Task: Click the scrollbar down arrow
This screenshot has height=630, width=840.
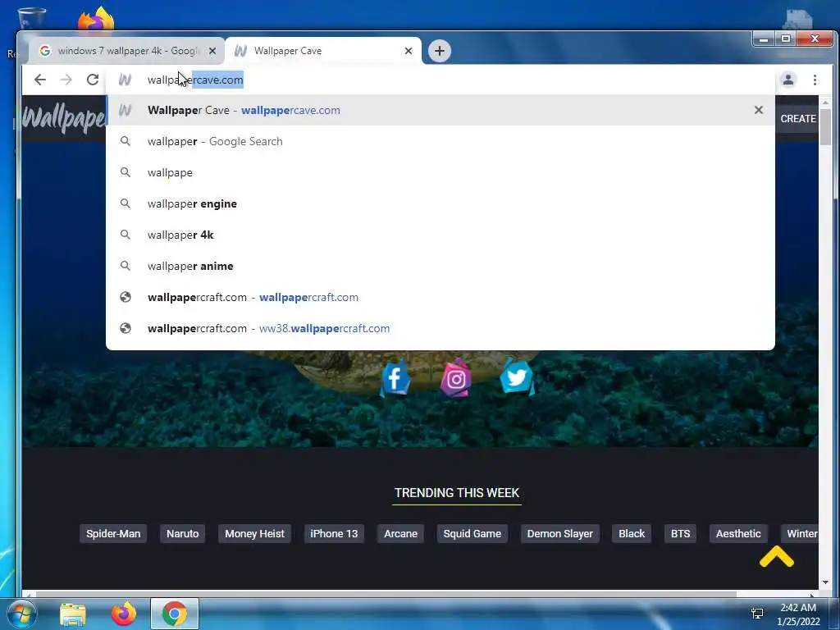Action: (x=825, y=582)
